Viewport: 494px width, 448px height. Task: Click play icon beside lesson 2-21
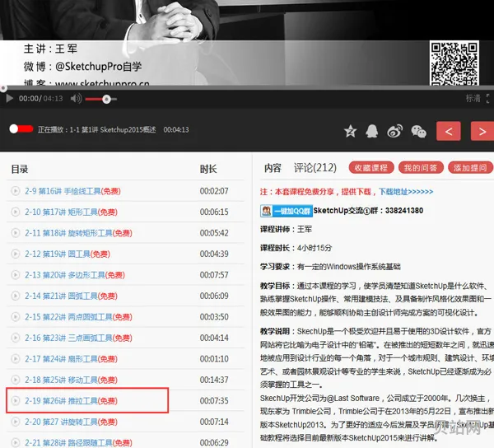(15, 442)
